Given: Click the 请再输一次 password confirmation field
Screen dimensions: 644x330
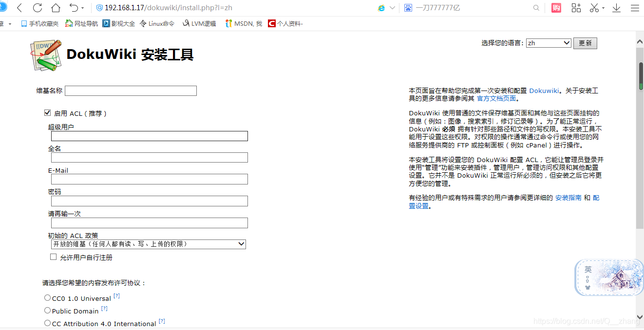Looking at the screenshot, I should click(150, 223).
